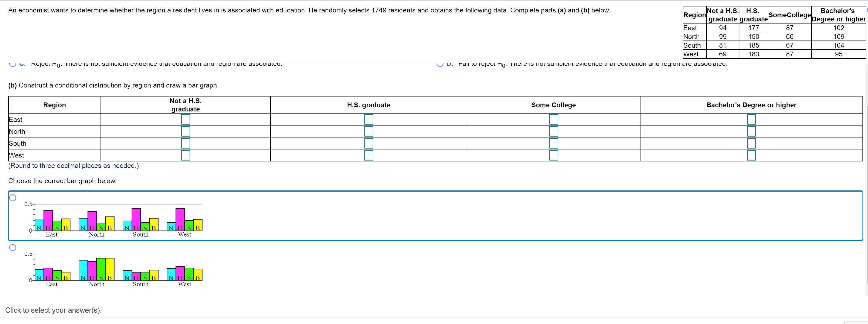Click the value 183 in the data table
The image size is (868, 324).
pos(753,54)
